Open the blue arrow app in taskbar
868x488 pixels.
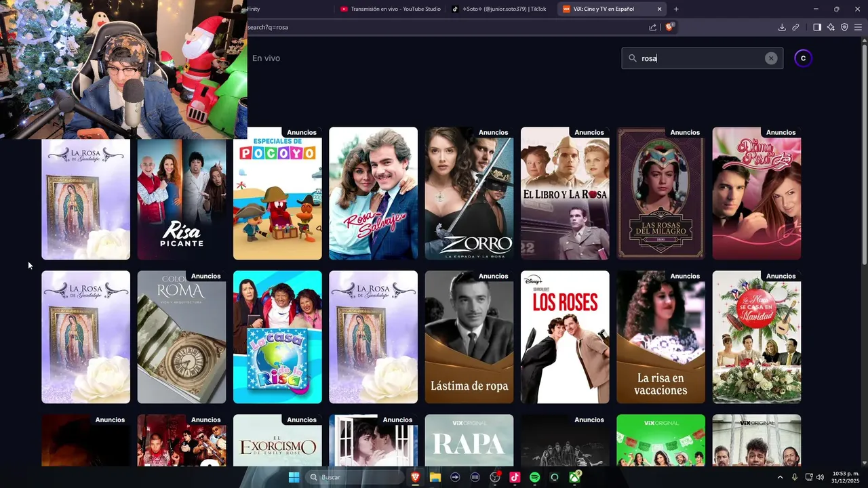point(455,477)
